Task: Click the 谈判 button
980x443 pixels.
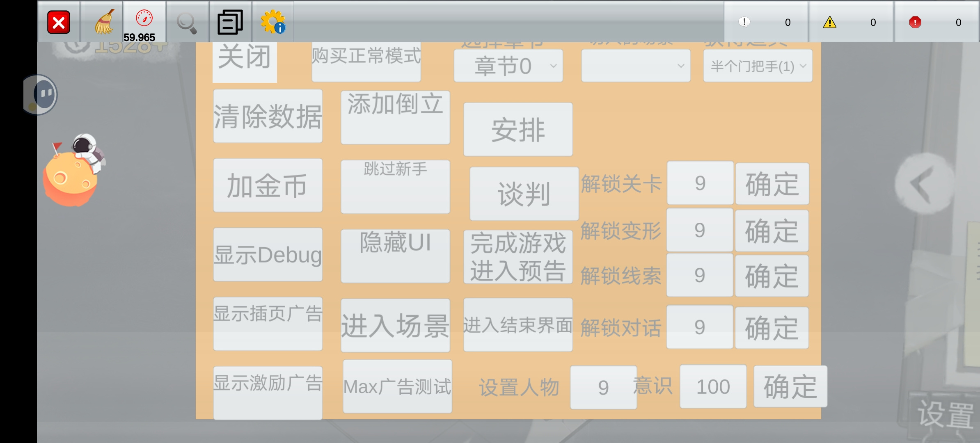Action: [524, 194]
